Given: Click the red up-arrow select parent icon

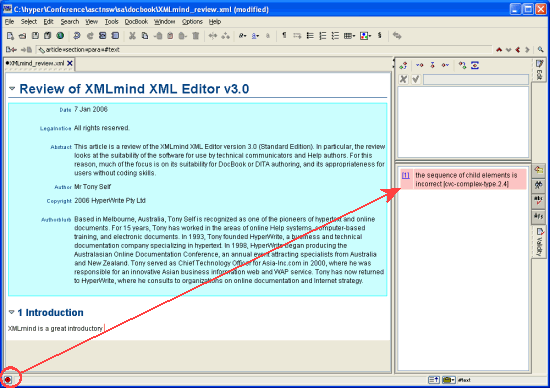Looking at the screenshot, I should pos(499,50).
